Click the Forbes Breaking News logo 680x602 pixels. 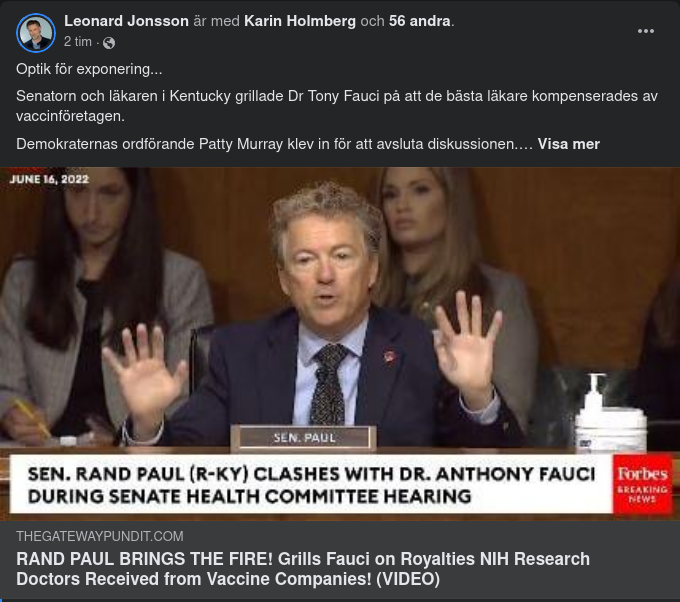[642, 484]
